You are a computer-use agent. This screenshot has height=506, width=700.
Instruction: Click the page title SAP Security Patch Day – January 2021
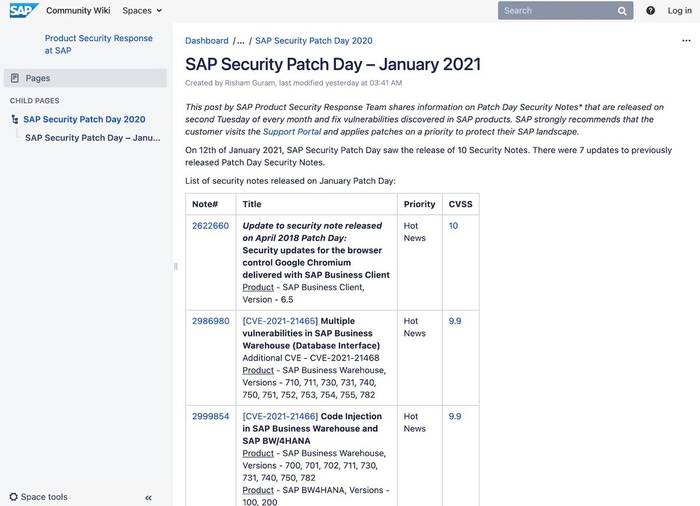333,64
